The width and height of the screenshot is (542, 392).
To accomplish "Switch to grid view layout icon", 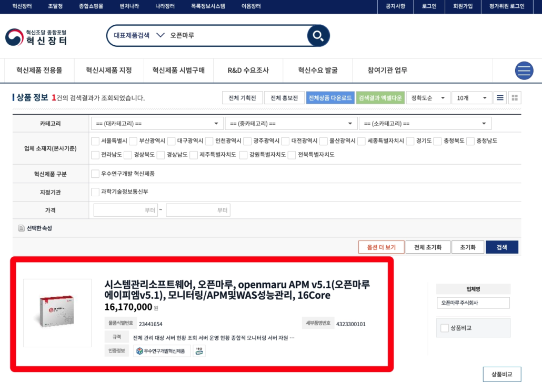I will click(515, 97).
